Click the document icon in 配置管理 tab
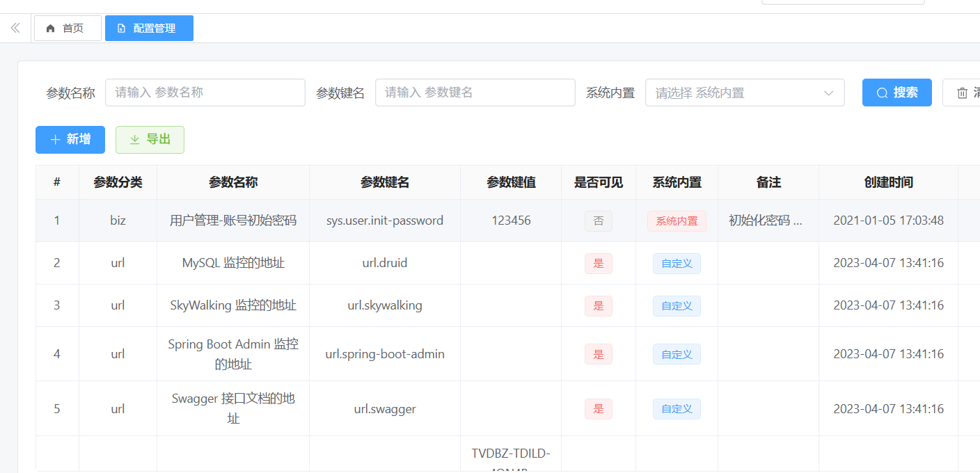This screenshot has width=980, height=473. point(121,29)
